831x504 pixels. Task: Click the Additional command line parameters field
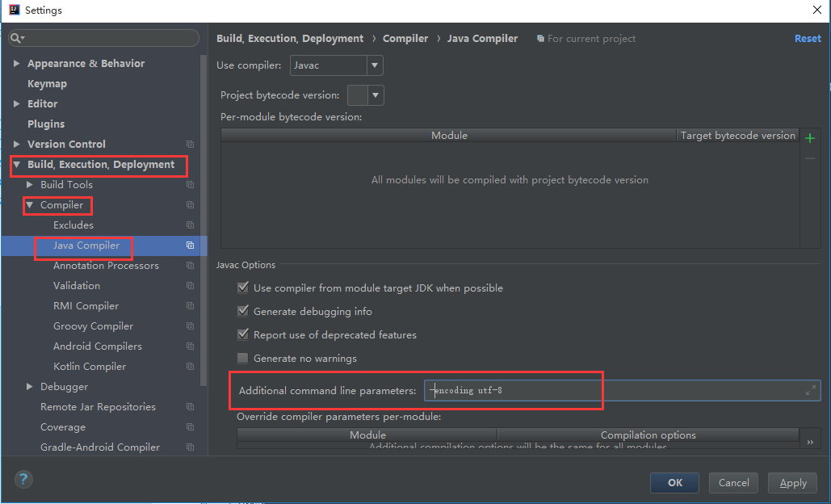614,391
